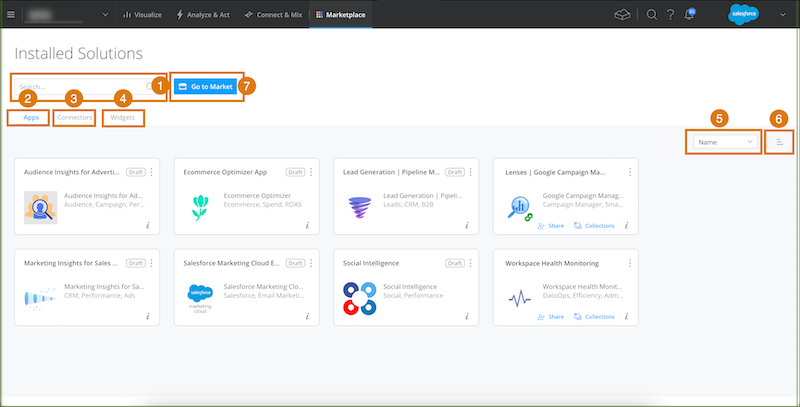Viewport: 800px width, 407px height.
Task: Open the help question mark icon
Action: tap(670, 15)
